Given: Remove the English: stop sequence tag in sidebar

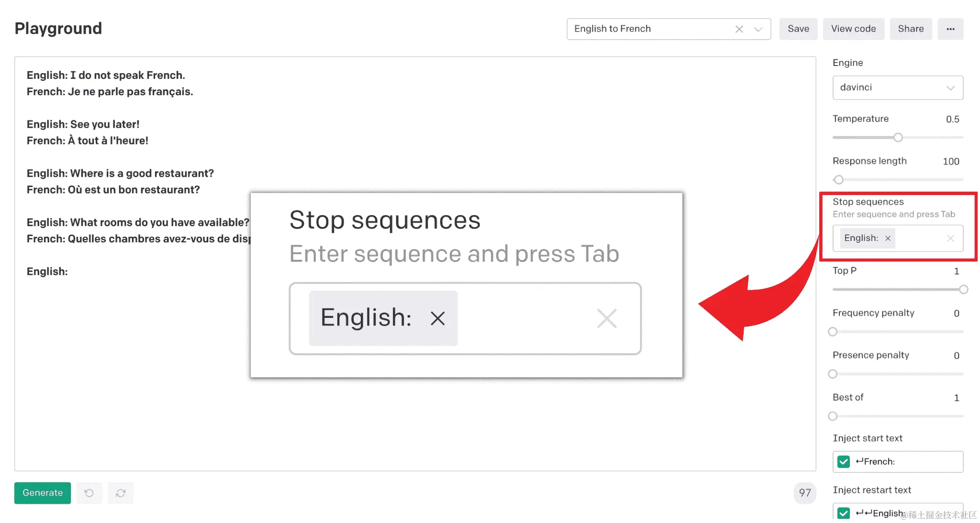Looking at the screenshot, I should click(x=888, y=238).
